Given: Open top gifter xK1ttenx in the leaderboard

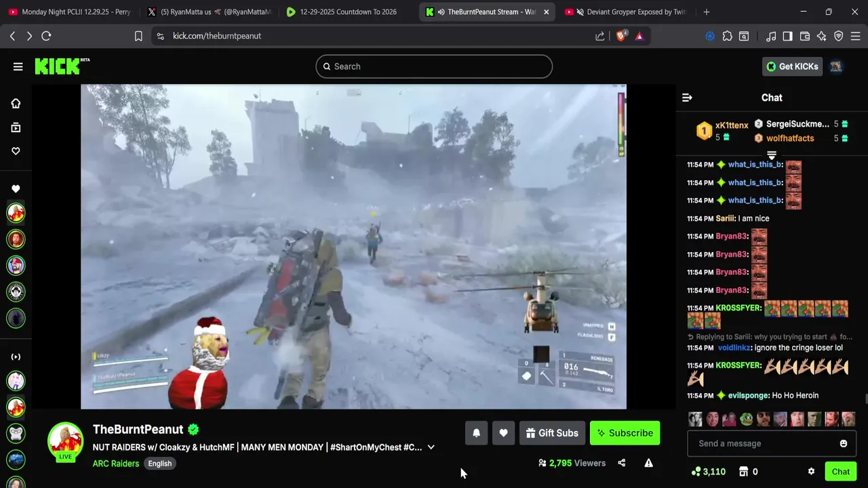Looking at the screenshot, I should point(732,125).
